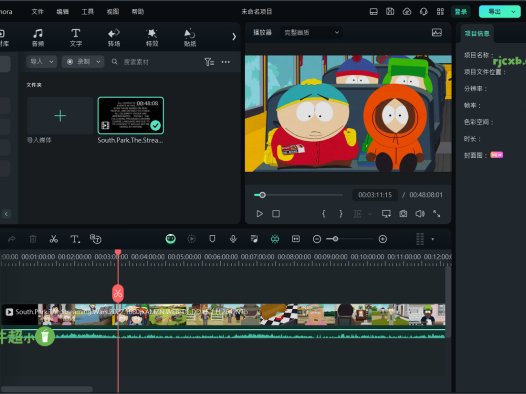526x394 pixels.
Task: Take a snapshot with the camera icon
Action: (x=403, y=214)
